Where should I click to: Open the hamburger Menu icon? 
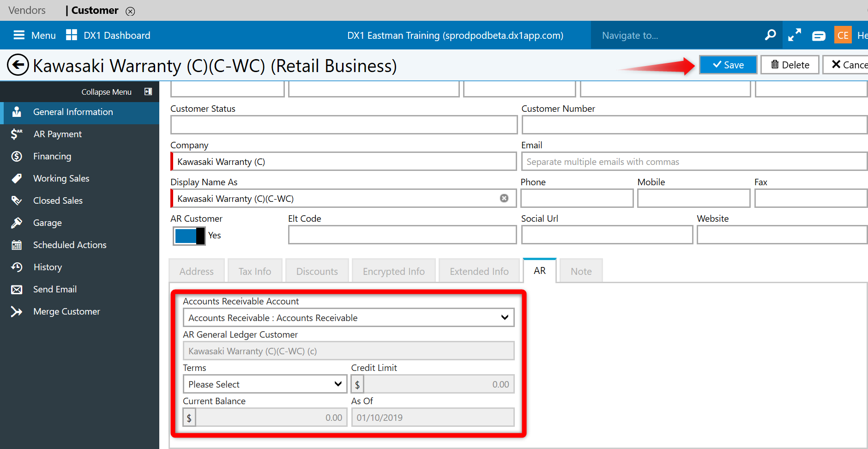coord(19,35)
